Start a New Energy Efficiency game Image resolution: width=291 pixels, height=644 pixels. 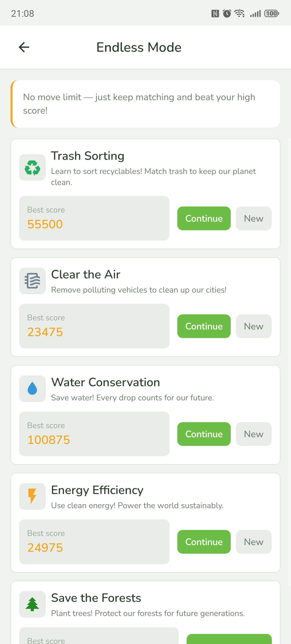click(253, 541)
